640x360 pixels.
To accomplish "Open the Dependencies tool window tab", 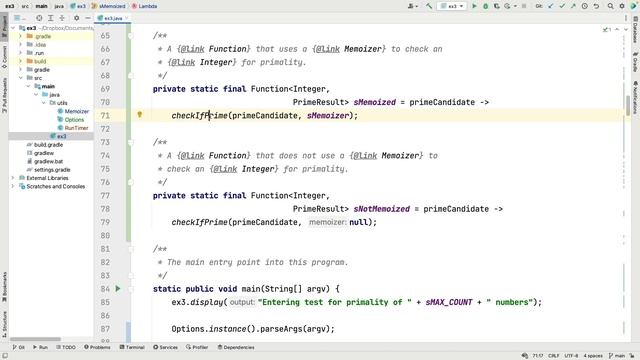I will click(236, 347).
